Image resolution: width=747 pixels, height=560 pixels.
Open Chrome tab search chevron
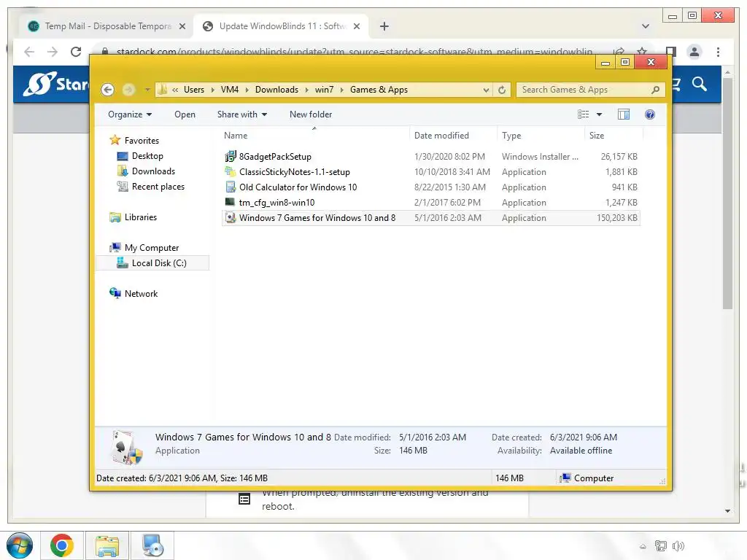pos(646,26)
